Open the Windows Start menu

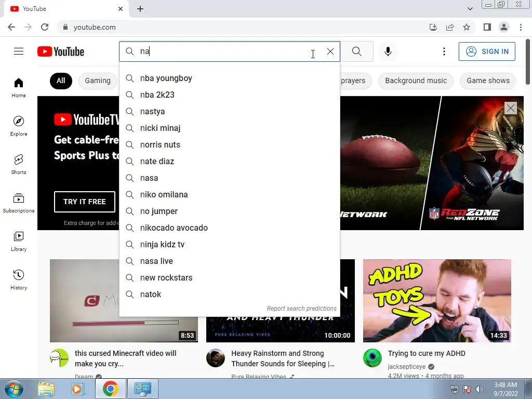(13, 389)
